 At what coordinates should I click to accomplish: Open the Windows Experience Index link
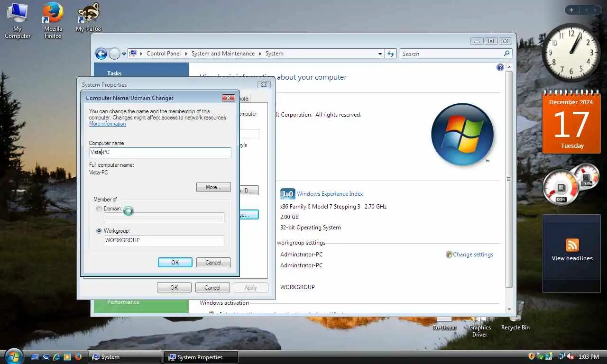[x=330, y=194]
